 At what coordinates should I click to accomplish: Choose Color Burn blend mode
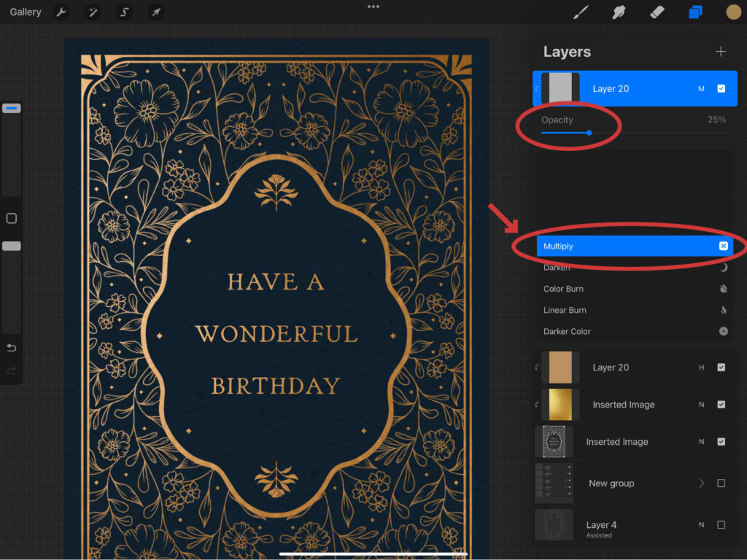tap(563, 289)
